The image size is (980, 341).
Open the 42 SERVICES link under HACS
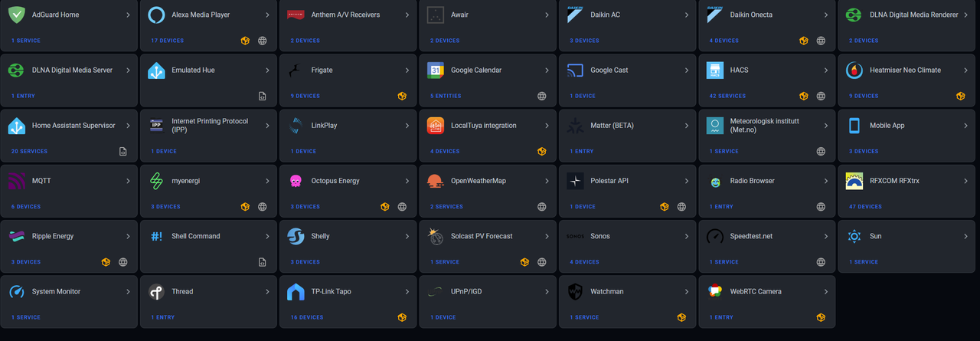(x=727, y=96)
